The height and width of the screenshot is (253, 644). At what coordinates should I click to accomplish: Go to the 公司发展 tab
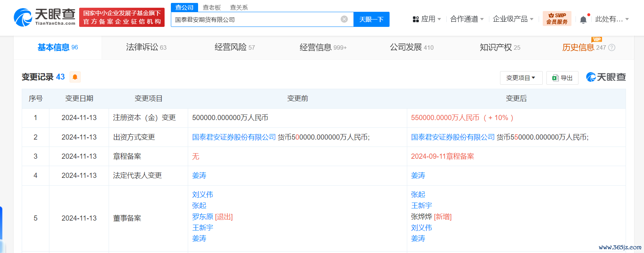click(412, 48)
